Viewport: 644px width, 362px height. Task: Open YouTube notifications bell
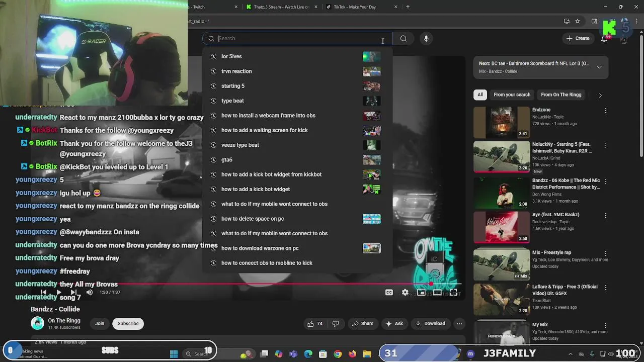[604, 39]
